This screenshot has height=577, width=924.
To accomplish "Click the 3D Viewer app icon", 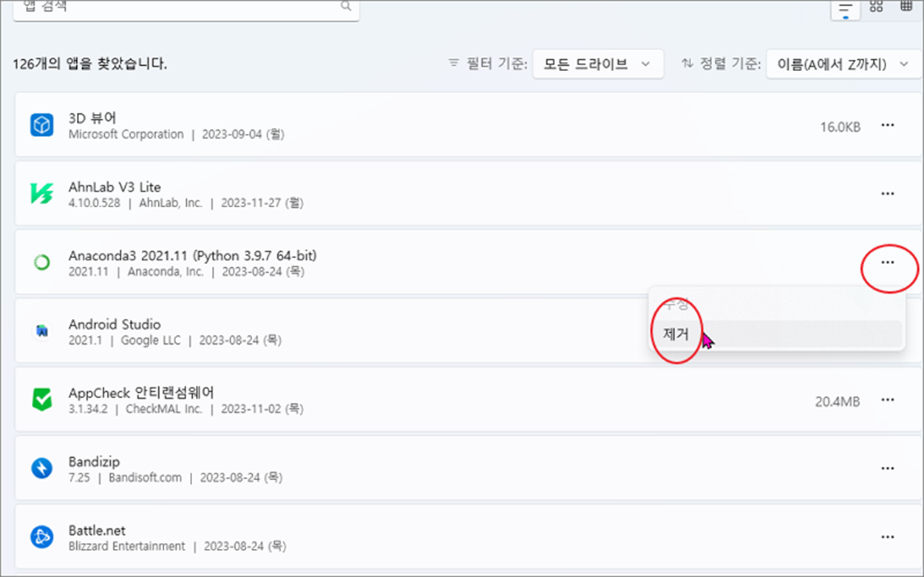I will click(41, 125).
